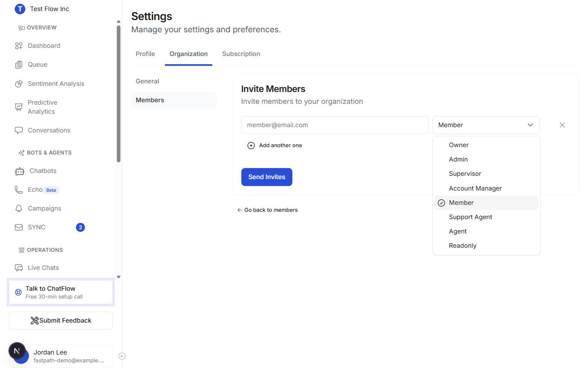Screen dimensions: 588x368
Task: Collapse the sidebar with the arrow circle icon
Action: 122,356
